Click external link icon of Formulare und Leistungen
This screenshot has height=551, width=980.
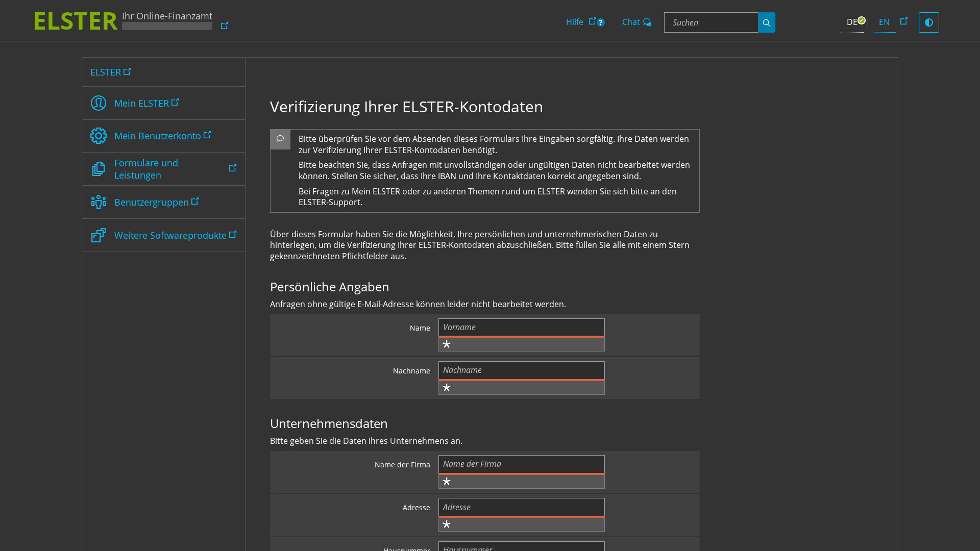pos(233,168)
